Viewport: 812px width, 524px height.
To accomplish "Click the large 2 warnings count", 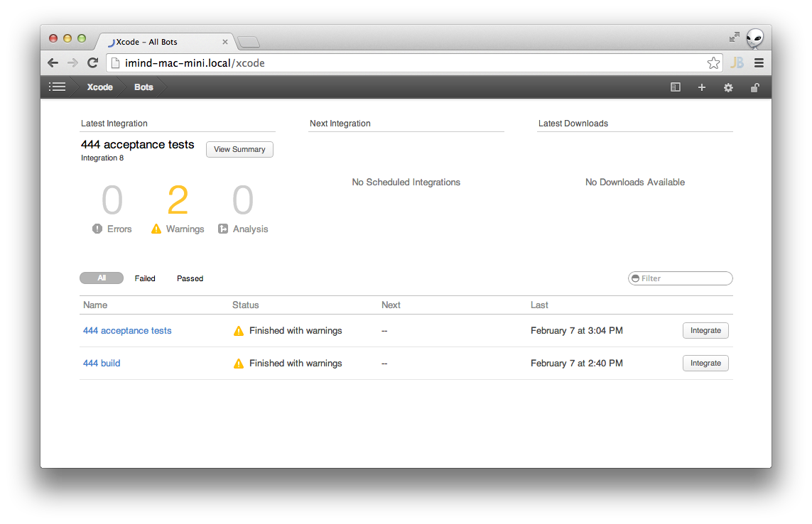I will tap(178, 200).
